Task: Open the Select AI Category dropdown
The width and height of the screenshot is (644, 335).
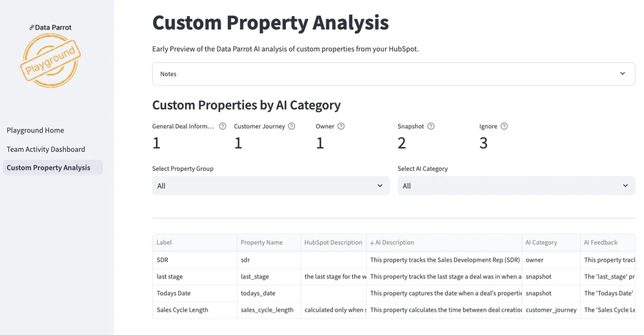Action: [x=516, y=185]
